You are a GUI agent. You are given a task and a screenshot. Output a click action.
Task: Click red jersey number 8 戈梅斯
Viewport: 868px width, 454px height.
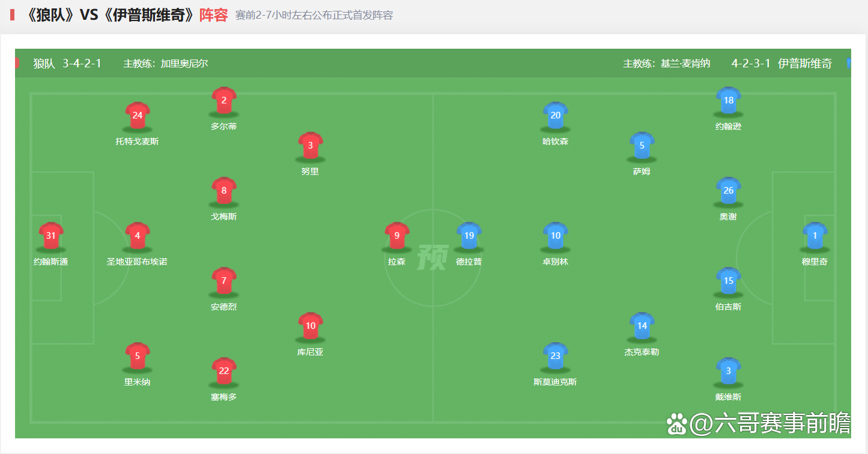[x=224, y=191]
